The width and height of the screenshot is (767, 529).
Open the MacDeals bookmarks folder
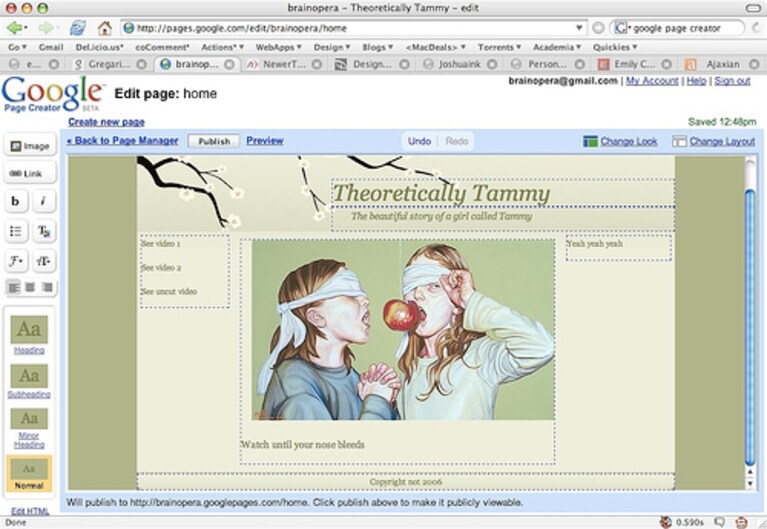click(435, 47)
